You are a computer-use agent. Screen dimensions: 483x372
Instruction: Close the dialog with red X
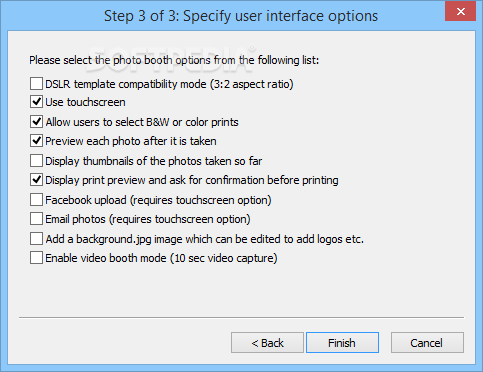[461, 11]
